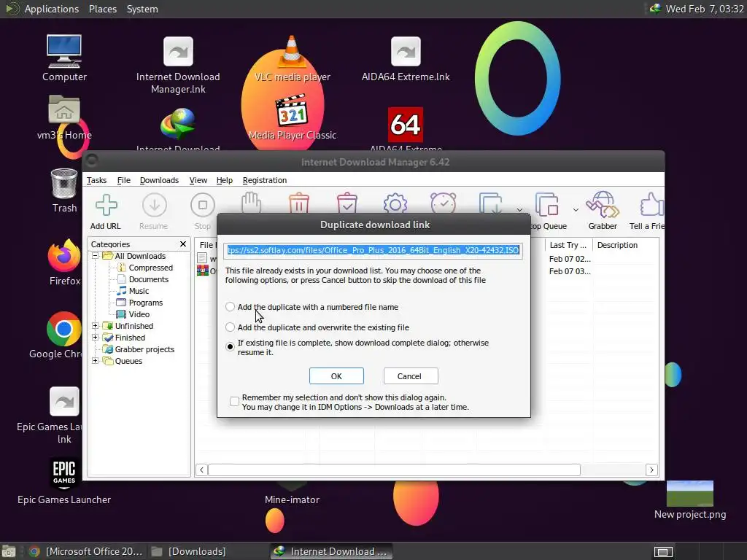Open the Epic Games Launcher desktop icon
This screenshot has width=747, height=560.
pos(64,474)
